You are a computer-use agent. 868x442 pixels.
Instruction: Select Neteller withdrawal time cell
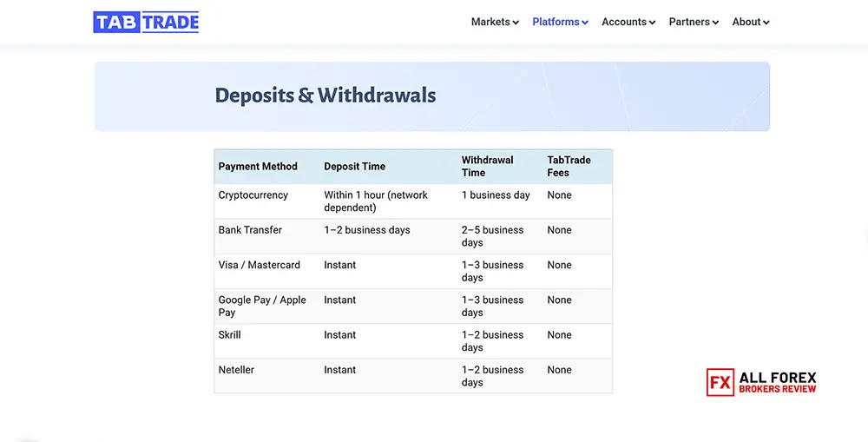coord(493,375)
